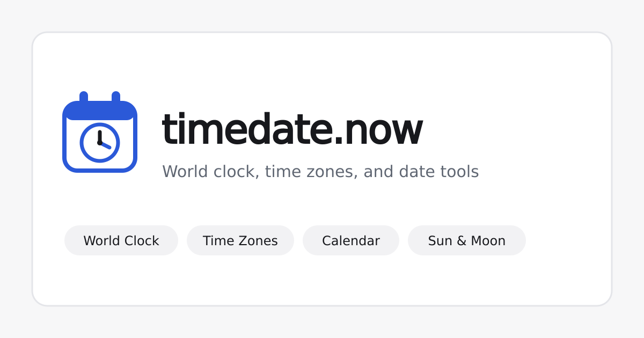Switch to the Calendar pill
Image resolution: width=644 pixels, height=338 pixels.
click(x=351, y=240)
